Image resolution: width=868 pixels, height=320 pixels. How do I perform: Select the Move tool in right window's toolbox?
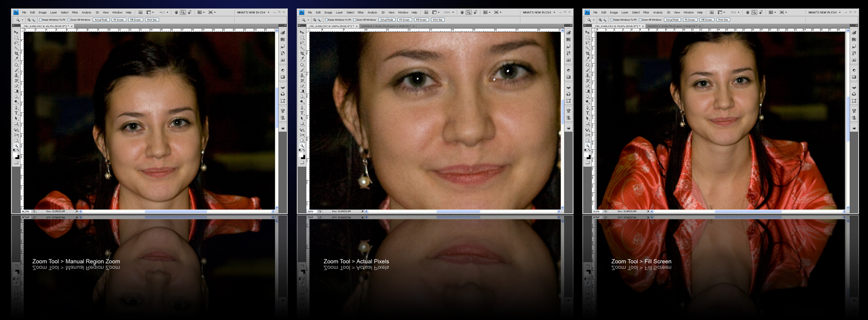tap(588, 33)
